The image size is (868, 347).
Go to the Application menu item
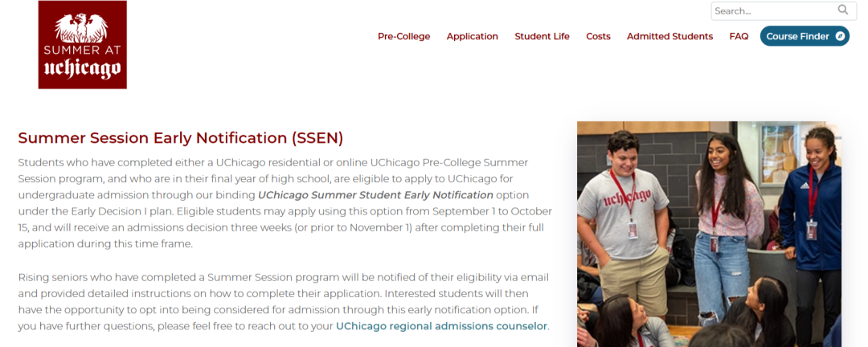pos(472,36)
